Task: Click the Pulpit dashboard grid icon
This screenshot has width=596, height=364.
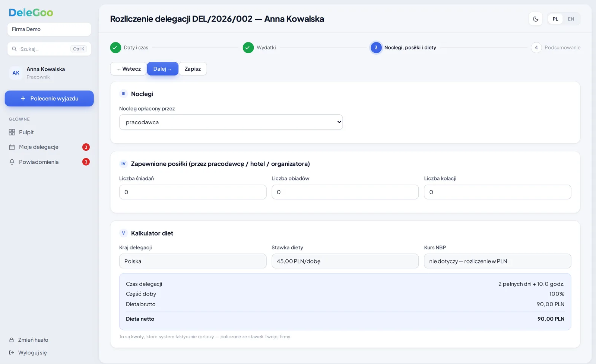Action: [12, 132]
